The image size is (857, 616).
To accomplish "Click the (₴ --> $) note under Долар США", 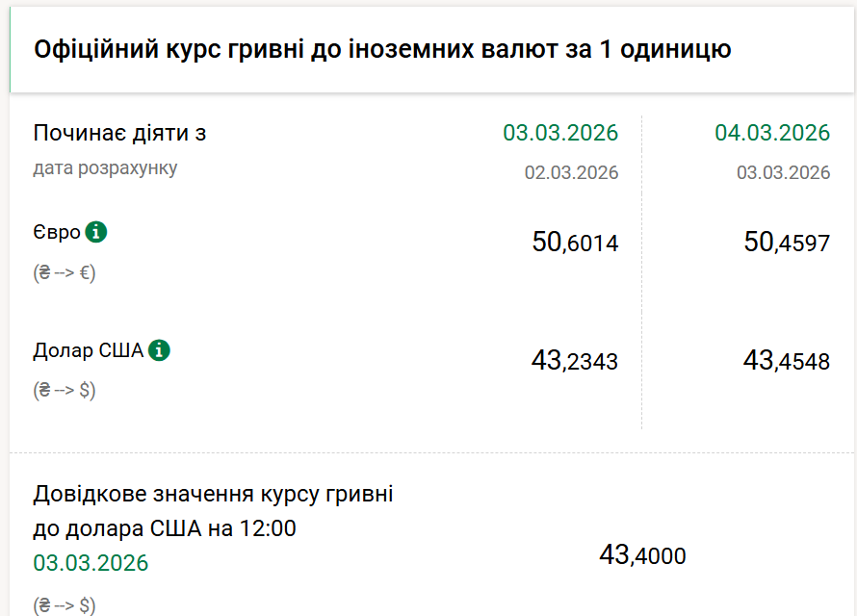I will 65,390.
